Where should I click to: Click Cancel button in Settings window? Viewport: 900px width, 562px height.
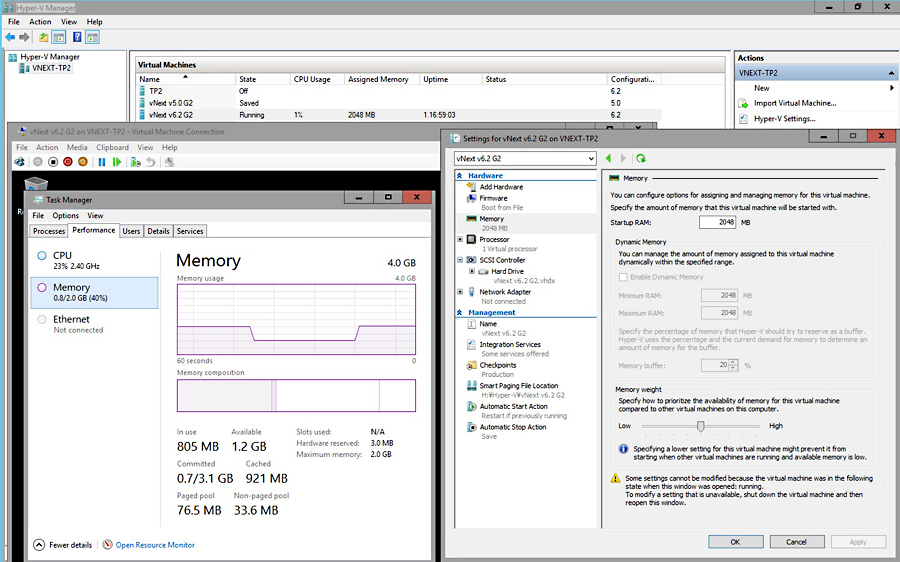[x=797, y=542]
